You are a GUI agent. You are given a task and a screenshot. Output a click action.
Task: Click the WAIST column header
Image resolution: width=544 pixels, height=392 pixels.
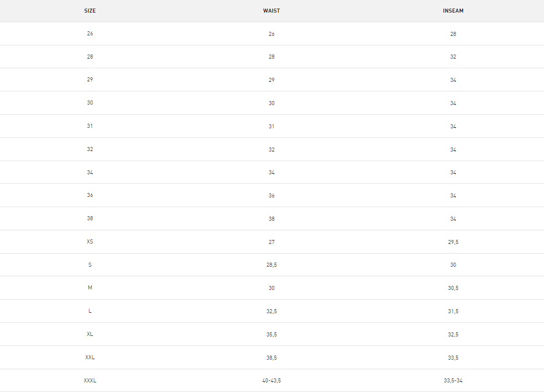pos(271,11)
